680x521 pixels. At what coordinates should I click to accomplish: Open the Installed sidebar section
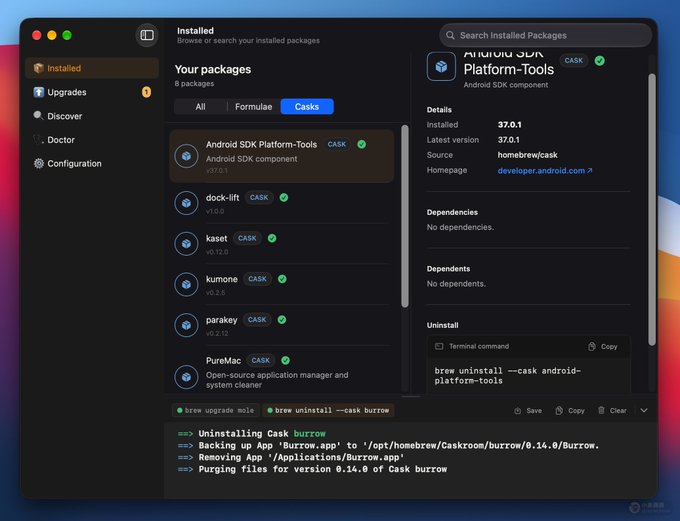tap(92, 68)
